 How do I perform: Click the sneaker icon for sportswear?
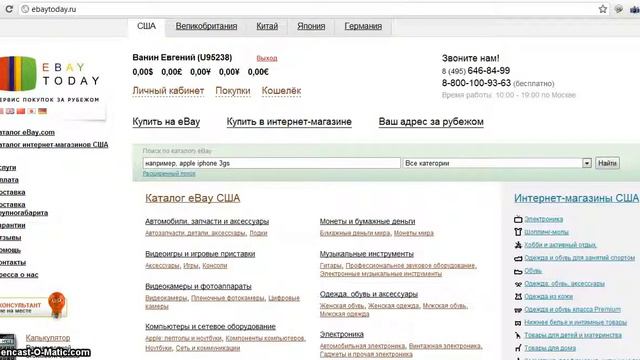[518, 258]
